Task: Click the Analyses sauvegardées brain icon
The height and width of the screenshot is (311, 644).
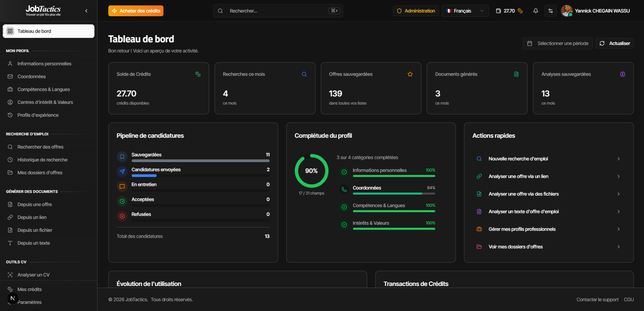Action: (622, 74)
